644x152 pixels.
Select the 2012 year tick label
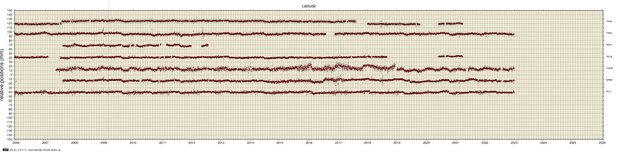pos(192,143)
